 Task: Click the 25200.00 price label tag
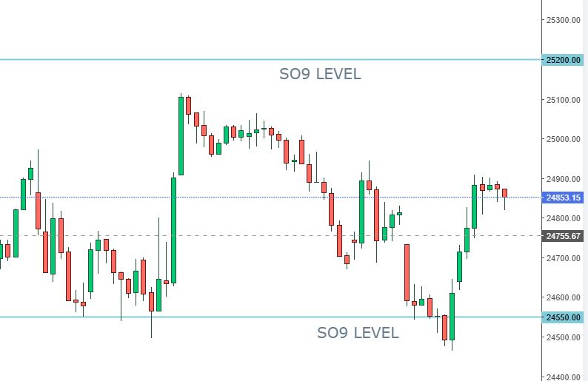563,60
